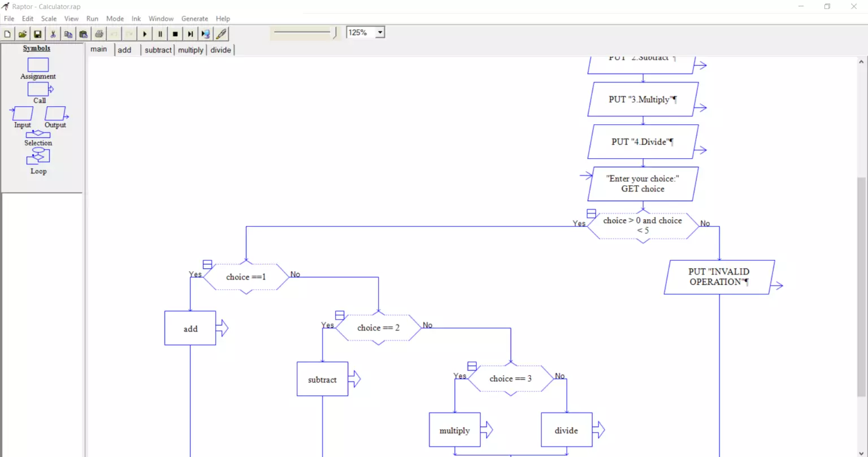This screenshot has height=457, width=868.
Task: Run the flowchart with the Play button
Action: (145, 34)
